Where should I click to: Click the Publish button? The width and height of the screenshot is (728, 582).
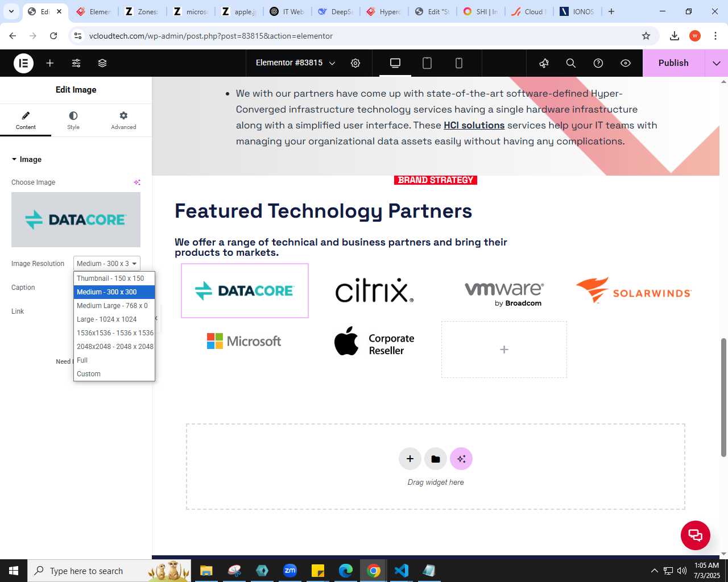673,63
